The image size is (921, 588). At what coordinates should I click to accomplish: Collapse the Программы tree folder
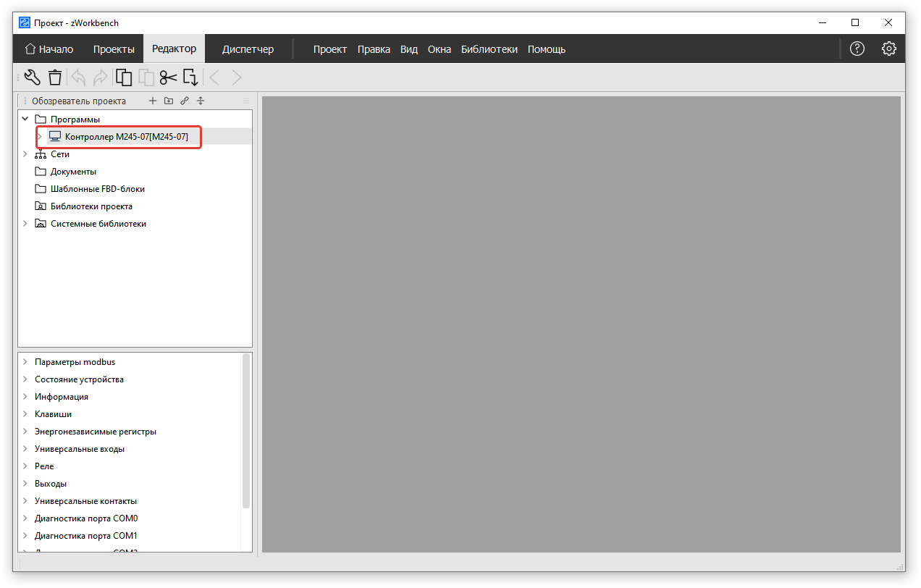25,119
